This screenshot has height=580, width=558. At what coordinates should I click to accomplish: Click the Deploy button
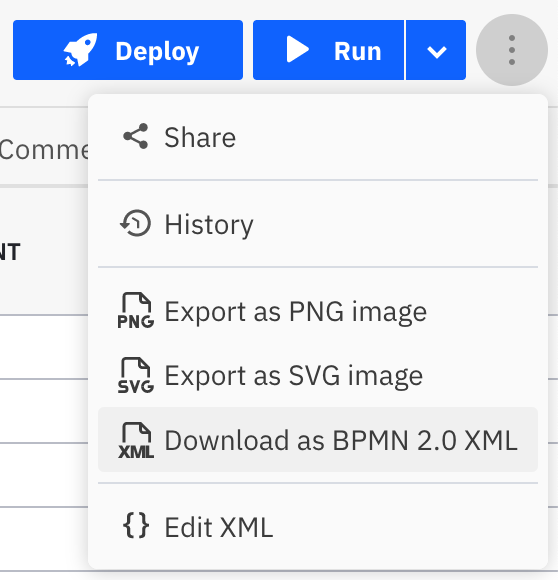[128, 50]
